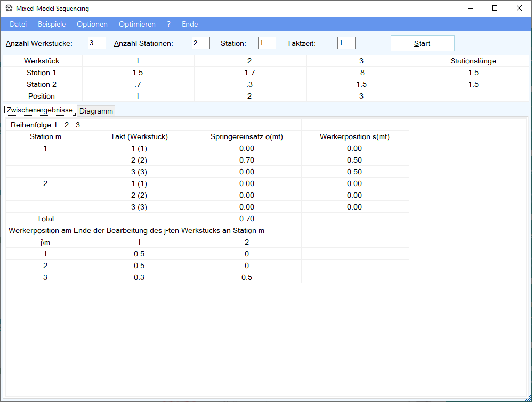Open the Optionen menu
The width and height of the screenshot is (532, 402).
[92, 24]
